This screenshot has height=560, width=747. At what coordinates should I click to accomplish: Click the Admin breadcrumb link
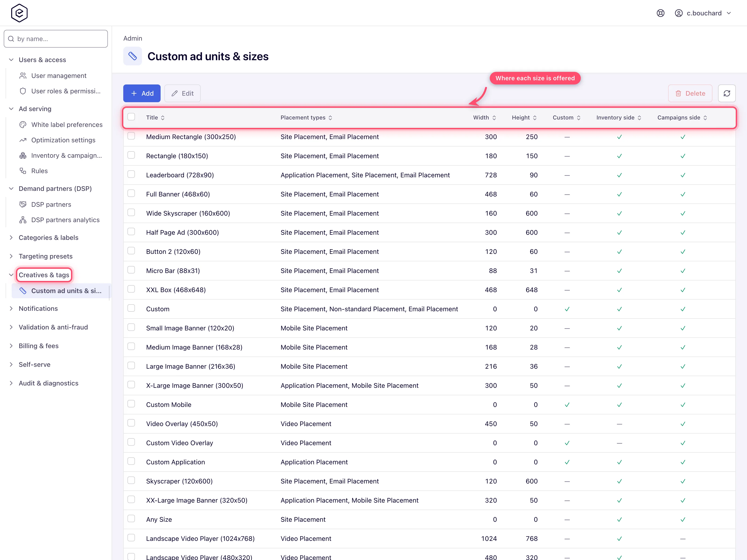[x=133, y=38]
